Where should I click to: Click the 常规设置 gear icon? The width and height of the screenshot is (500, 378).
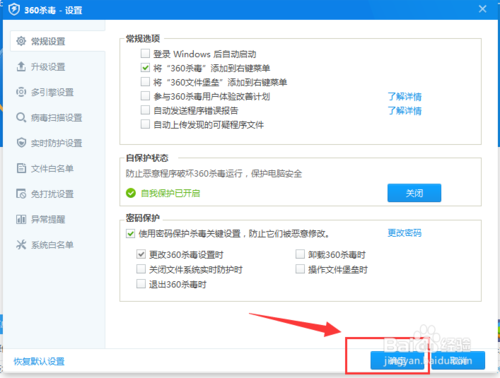click(x=21, y=41)
